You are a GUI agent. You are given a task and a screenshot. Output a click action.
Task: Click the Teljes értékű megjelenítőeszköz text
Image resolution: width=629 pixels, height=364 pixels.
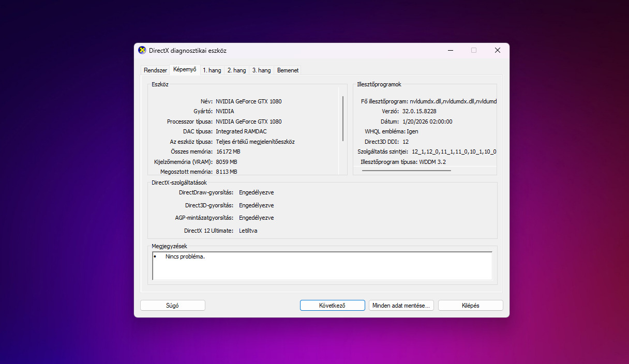tap(256, 142)
